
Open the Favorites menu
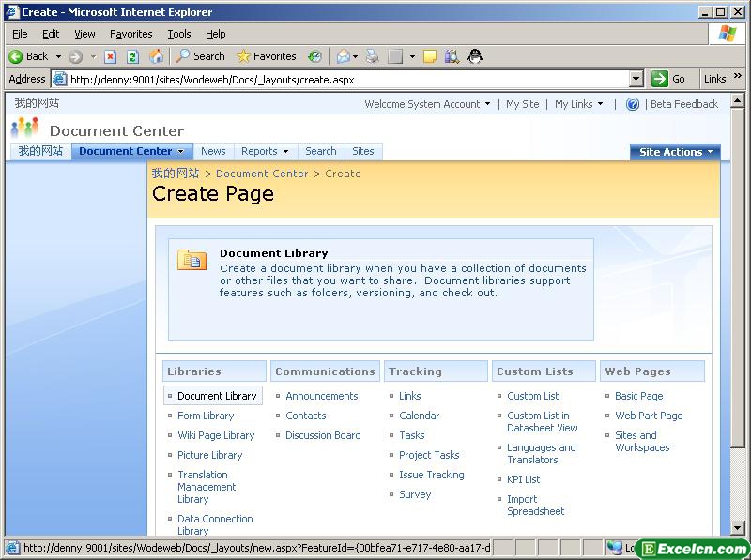click(130, 34)
